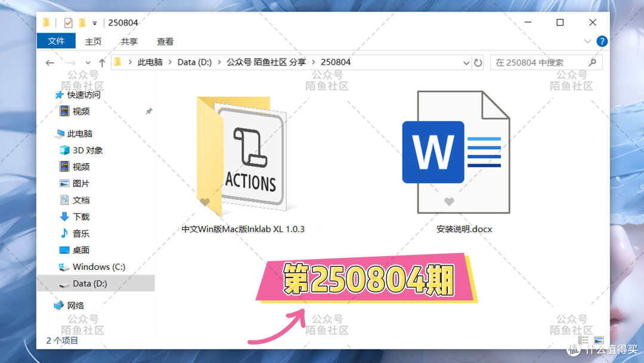Switch to the 查看 ribbon tab
This screenshot has width=644, height=363.
pos(165,42)
